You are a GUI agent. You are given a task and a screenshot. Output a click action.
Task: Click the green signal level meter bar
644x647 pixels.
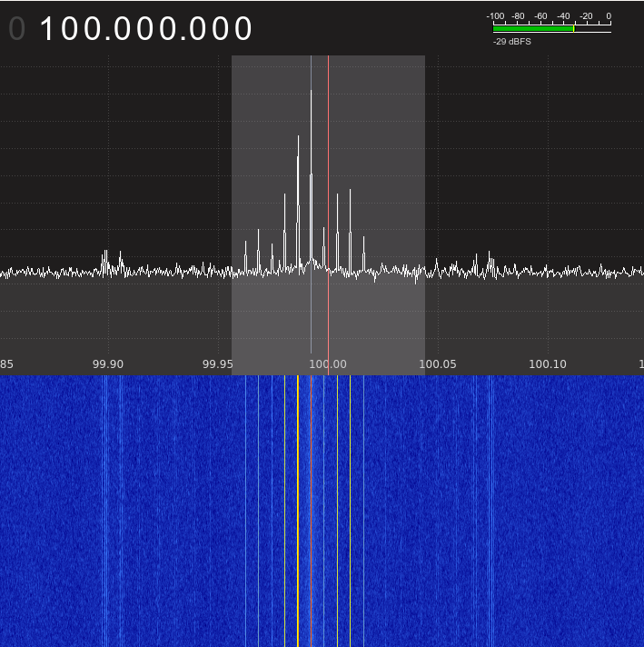[533, 28]
